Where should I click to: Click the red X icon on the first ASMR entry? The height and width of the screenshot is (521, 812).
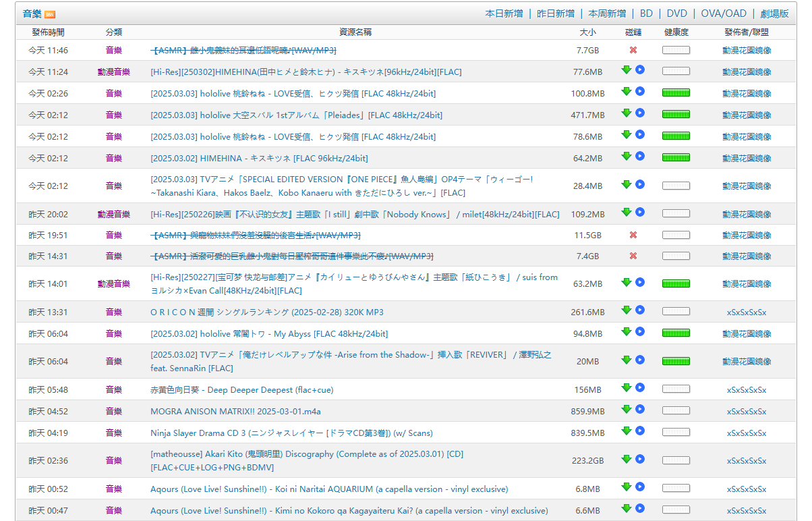coord(632,49)
